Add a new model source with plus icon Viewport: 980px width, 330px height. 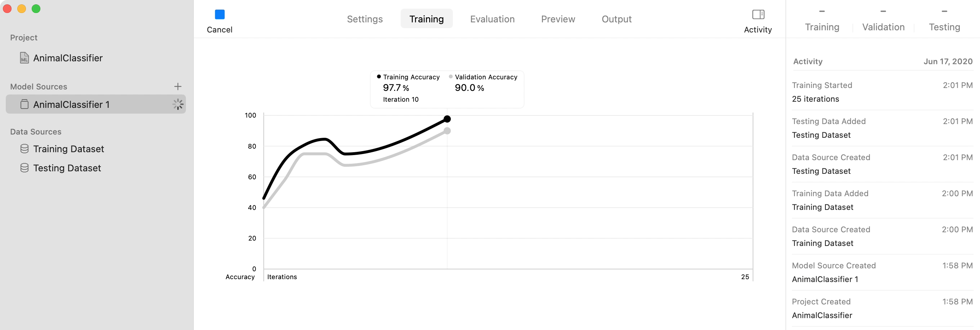coord(178,87)
